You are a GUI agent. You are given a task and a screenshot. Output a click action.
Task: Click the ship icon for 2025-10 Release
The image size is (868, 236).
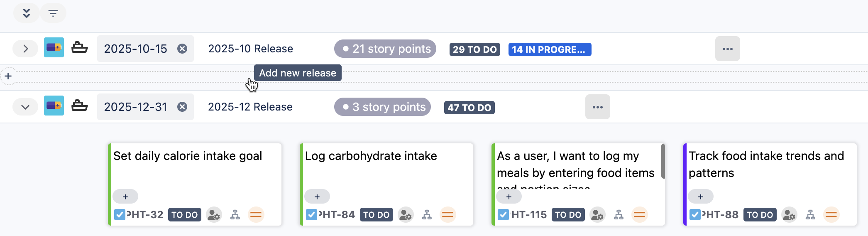(x=79, y=48)
